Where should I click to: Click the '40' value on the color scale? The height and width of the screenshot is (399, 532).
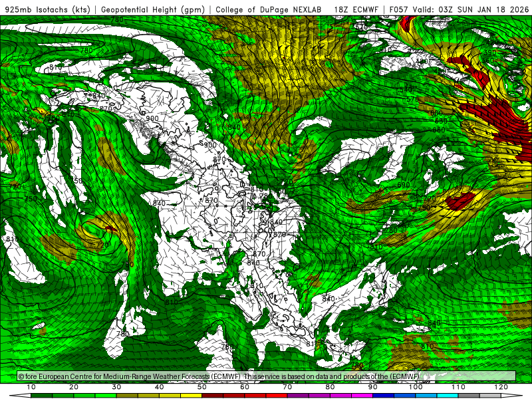(159, 387)
